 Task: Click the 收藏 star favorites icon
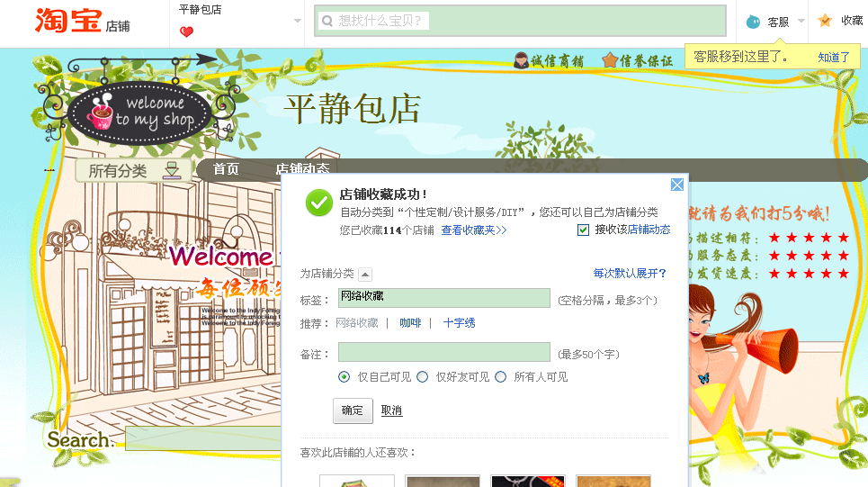825,21
